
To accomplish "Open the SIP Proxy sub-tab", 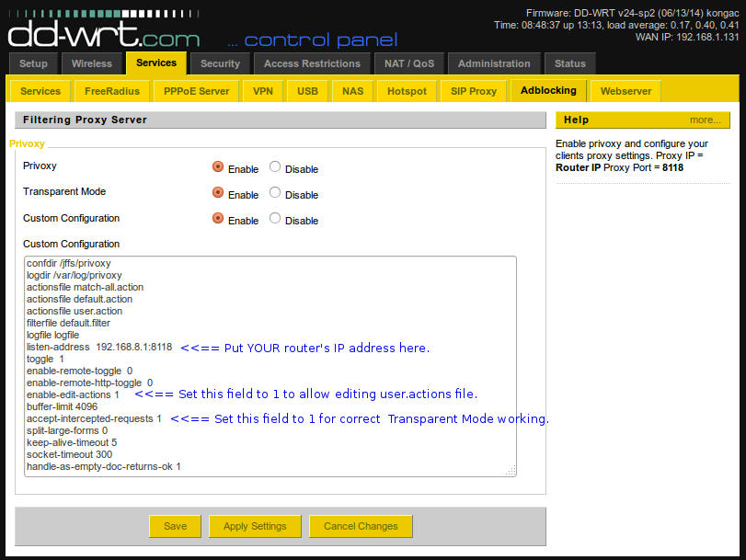I will coord(474,91).
